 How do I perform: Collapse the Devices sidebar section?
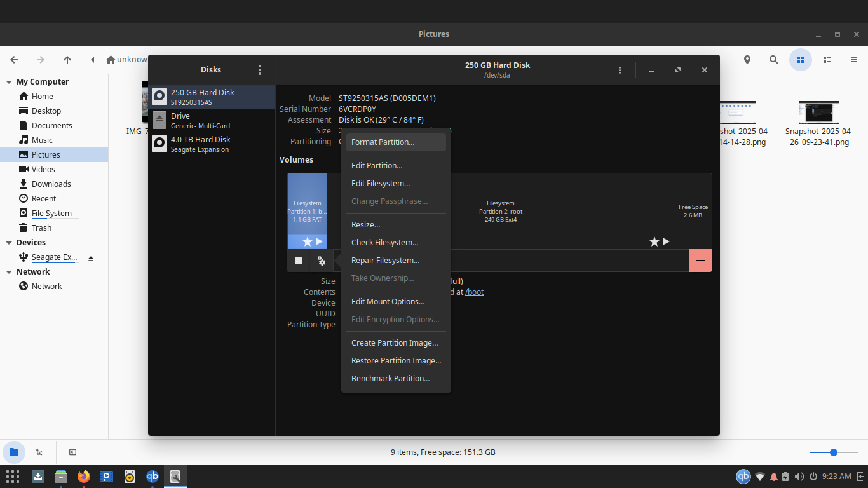coord(9,243)
